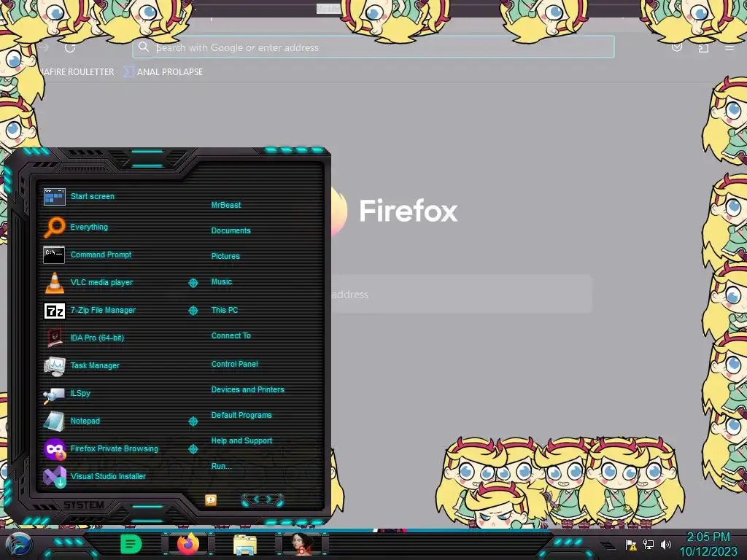747x560 pixels.
Task: Expand Notepad jump list arrow
Action: click(193, 421)
